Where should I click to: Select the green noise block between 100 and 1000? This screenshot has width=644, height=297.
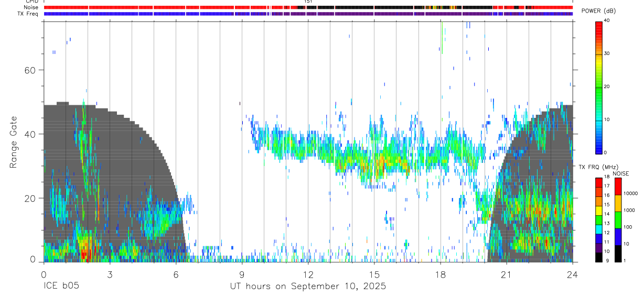(617, 220)
